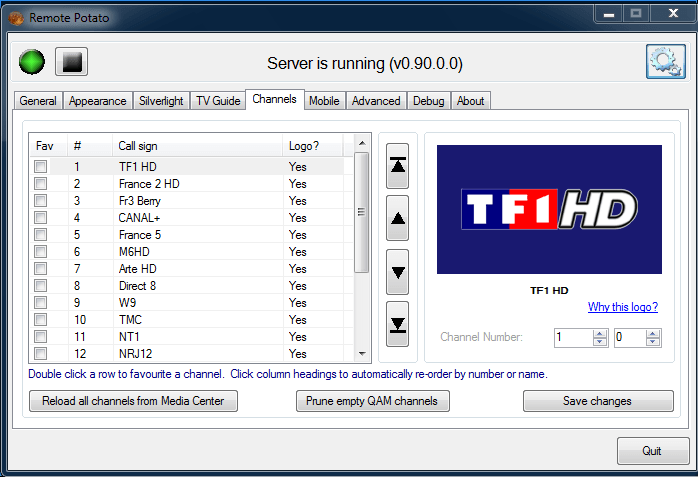Tick the favourite checkbox for M6HD
Screen dimensions: 698x477
[41, 252]
